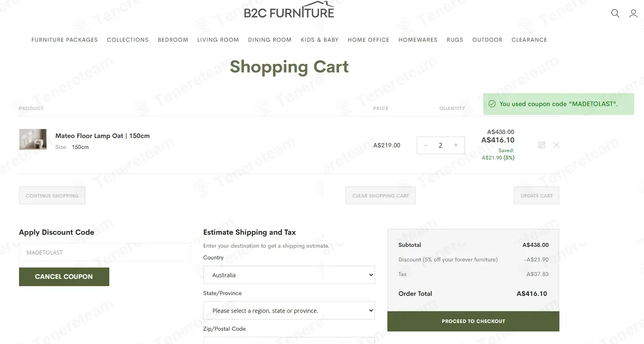Click the quantity field showing 2
This screenshot has width=644, height=344.
click(440, 145)
